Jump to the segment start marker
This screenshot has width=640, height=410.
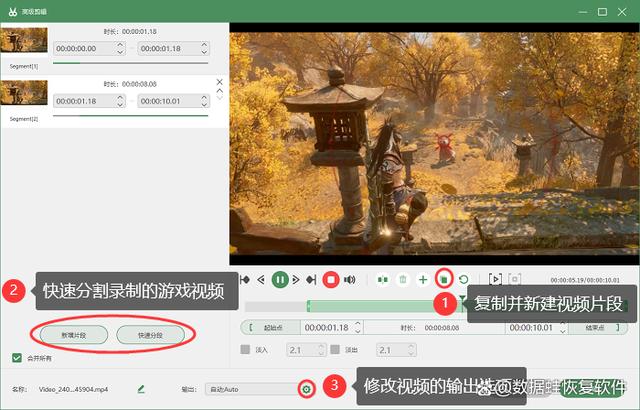245,280
